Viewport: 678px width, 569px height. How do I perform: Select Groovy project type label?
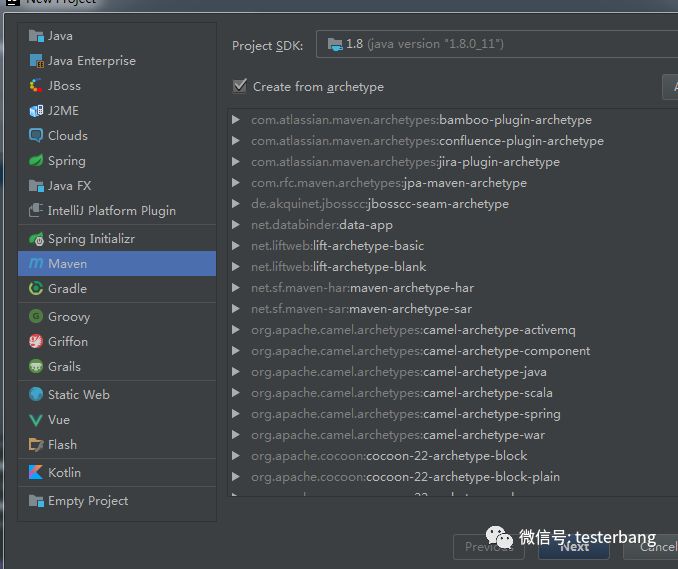69,317
